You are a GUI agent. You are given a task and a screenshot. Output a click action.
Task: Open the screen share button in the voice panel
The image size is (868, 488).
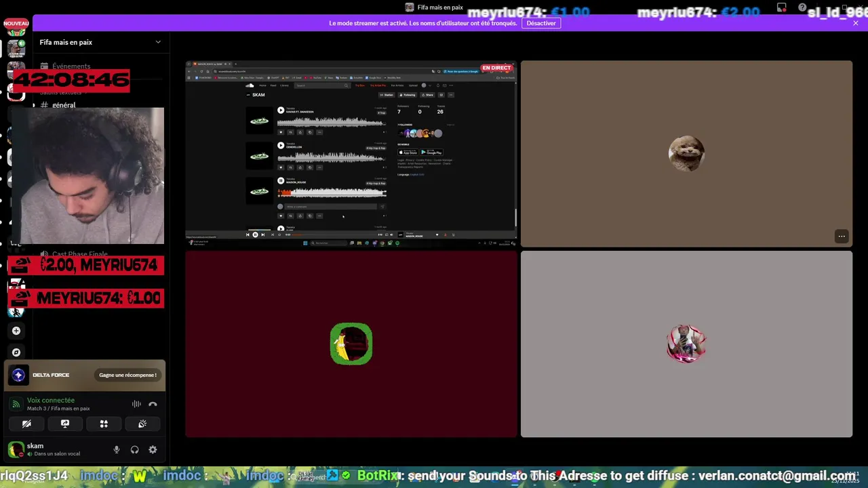tap(65, 424)
